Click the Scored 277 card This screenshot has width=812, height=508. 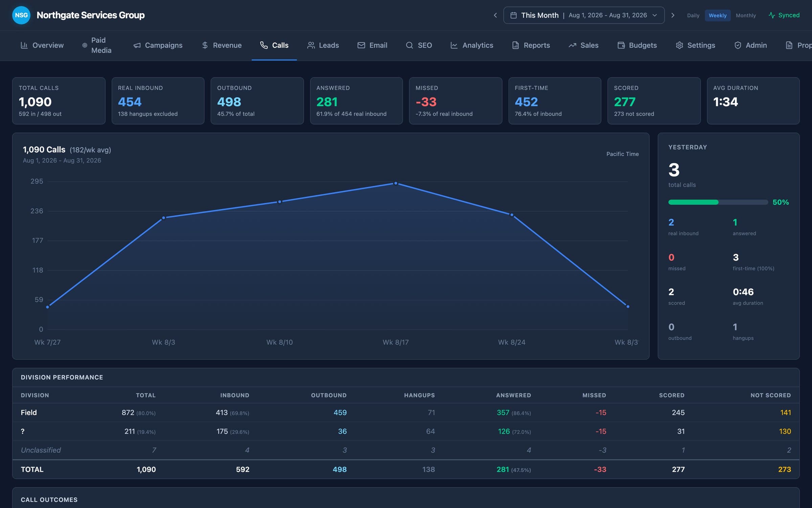(x=654, y=101)
